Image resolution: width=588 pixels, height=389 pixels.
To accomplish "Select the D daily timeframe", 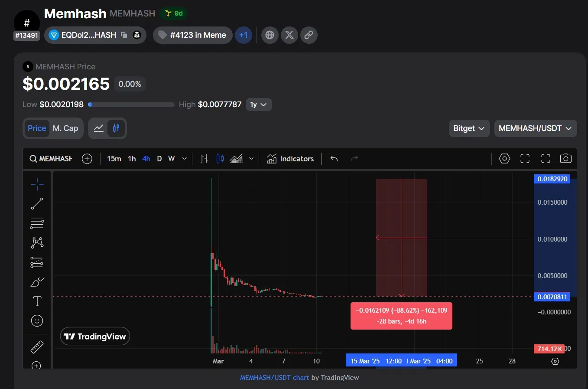I will click(x=159, y=159).
